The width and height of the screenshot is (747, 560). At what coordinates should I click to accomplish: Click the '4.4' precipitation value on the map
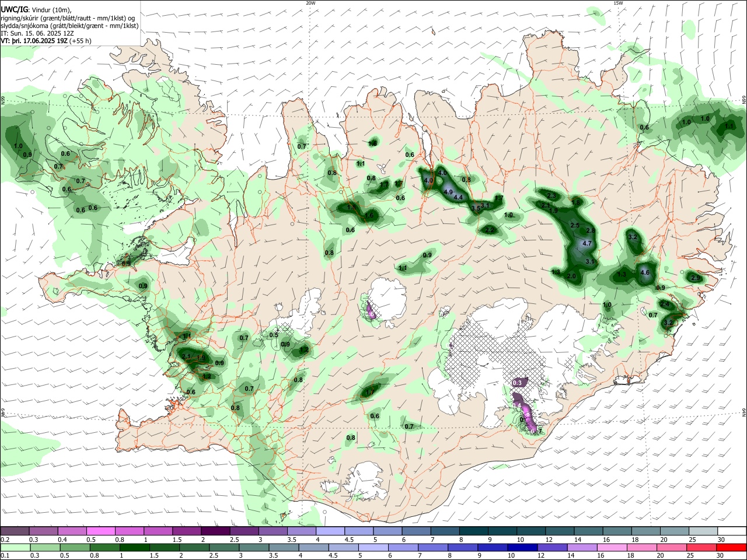click(x=458, y=198)
